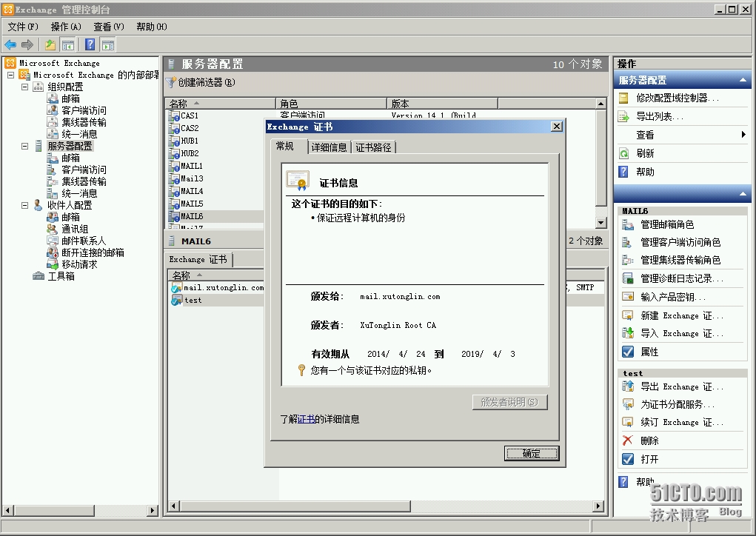Select HUB2 server row

pyautogui.click(x=190, y=153)
